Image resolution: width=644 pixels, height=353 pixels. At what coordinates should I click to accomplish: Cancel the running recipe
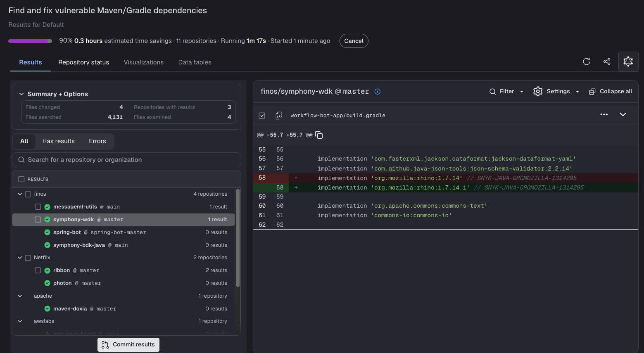tap(354, 41)
